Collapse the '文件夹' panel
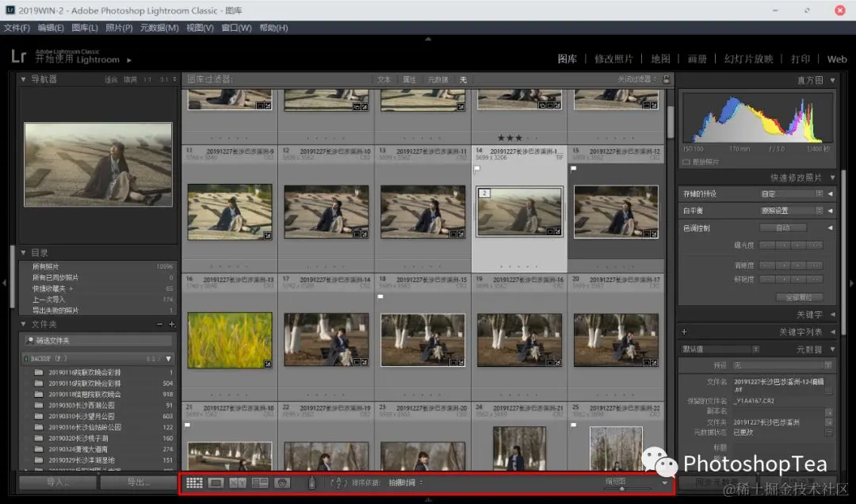 pyautogui.click(x=24, y=324)
